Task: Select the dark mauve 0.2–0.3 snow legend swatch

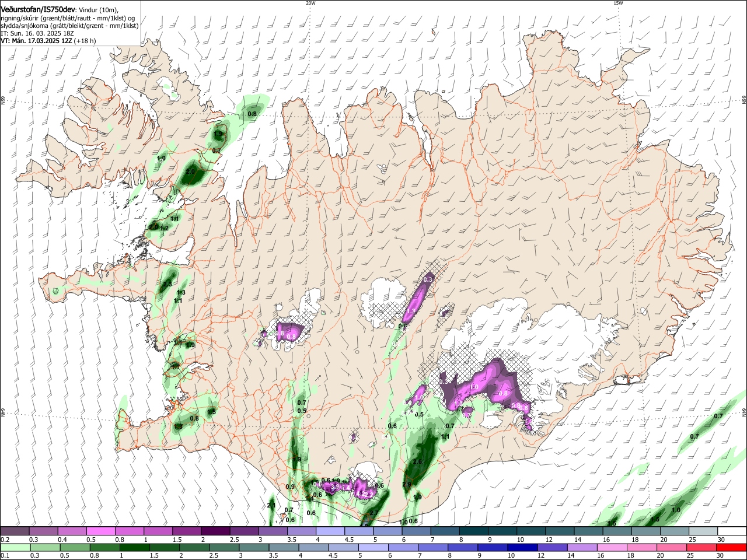Action: 15,531
